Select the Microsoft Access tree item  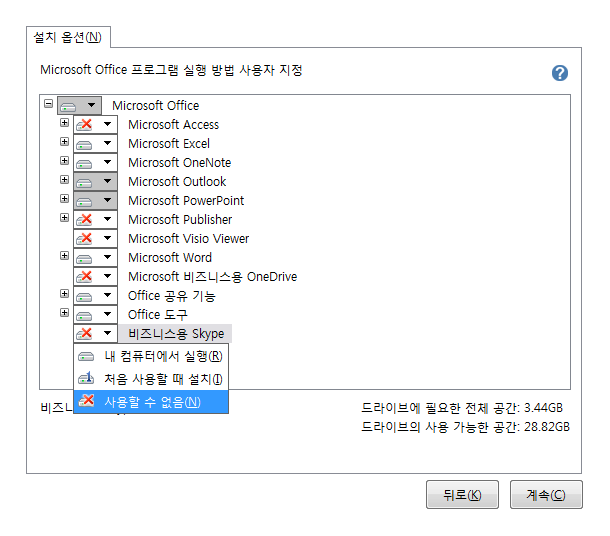(x=174, y=124)
